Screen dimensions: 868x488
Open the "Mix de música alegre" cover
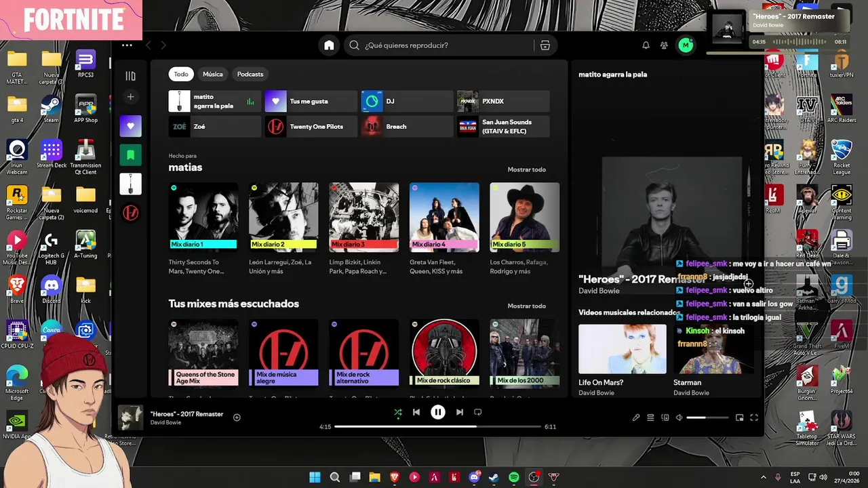(283, 353)
